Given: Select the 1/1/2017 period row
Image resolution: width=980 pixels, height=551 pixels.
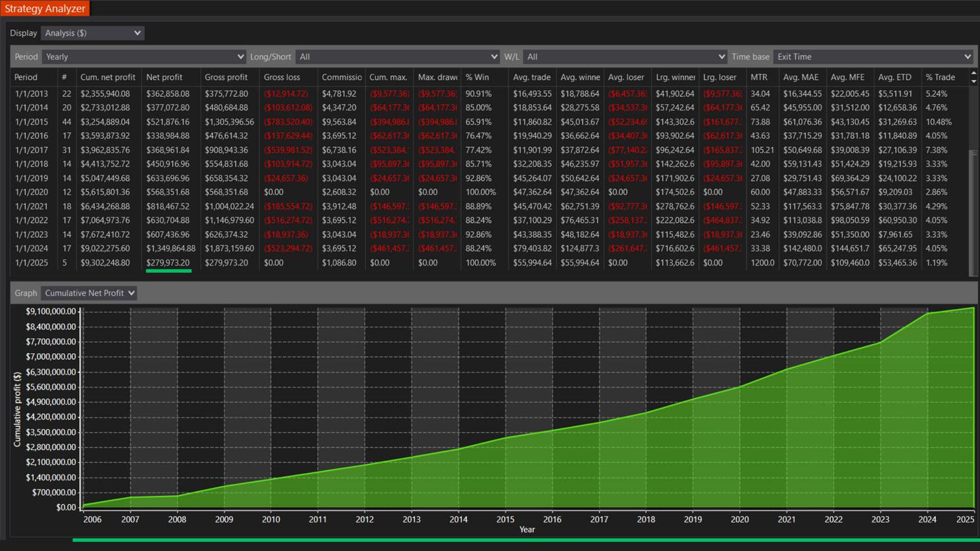Looking at the screenshot, I should [x=490, y=150].
